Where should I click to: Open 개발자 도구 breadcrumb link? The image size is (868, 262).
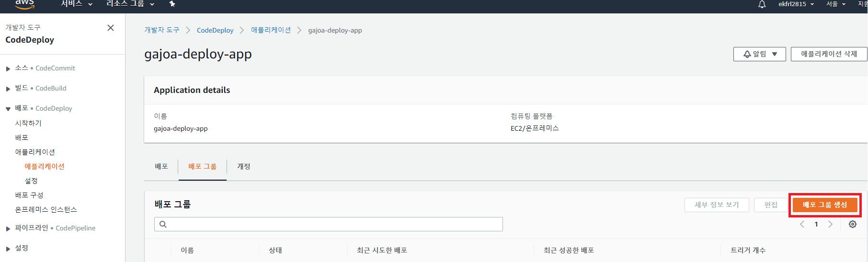click(x=162, y=30)
